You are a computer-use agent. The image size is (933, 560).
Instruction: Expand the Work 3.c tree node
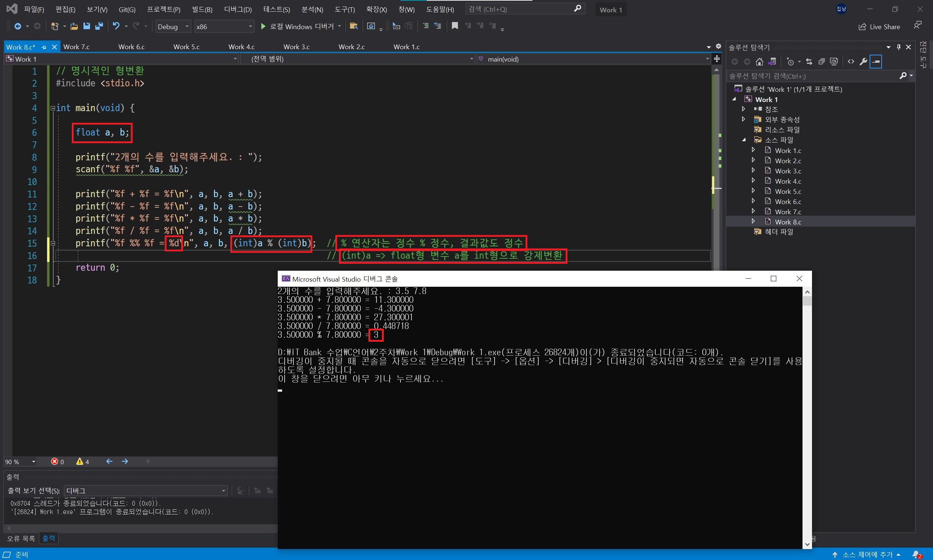tap(753, 171)
